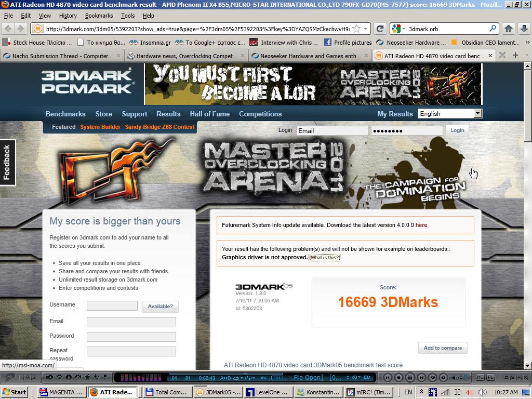Click Store in site navigation
This screenshot has height=399, width=532.
coord(103,114)
